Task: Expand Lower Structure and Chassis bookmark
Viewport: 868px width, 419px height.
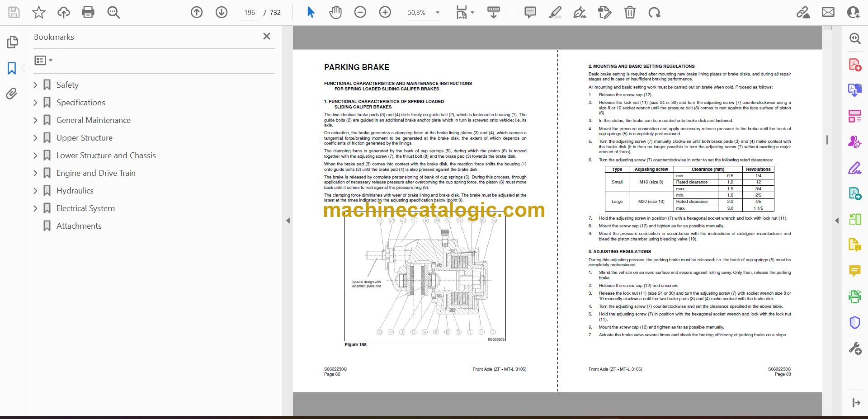Action: (x=35, y=155)
